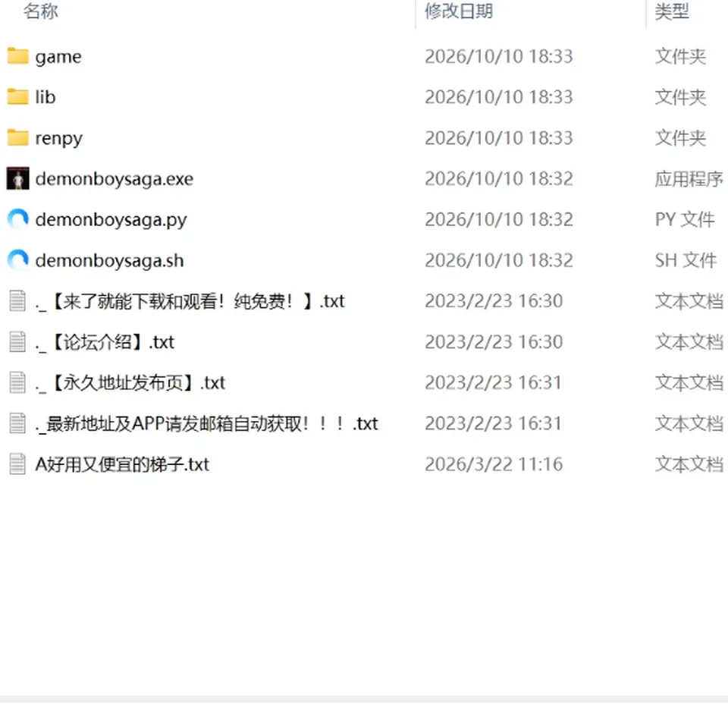Select file name 【论坛介绍】.txt
Viewport: 728px width, 704px height.
pos(105,342)
